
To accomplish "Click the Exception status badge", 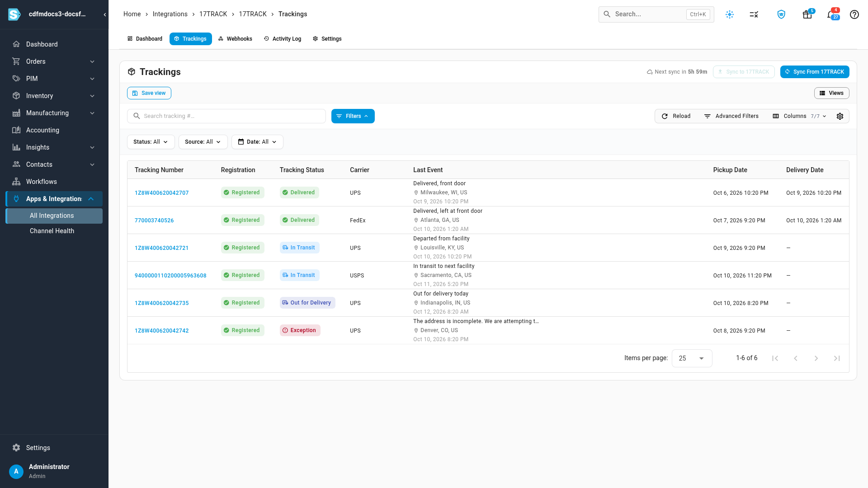I will [x=300, y=330].
